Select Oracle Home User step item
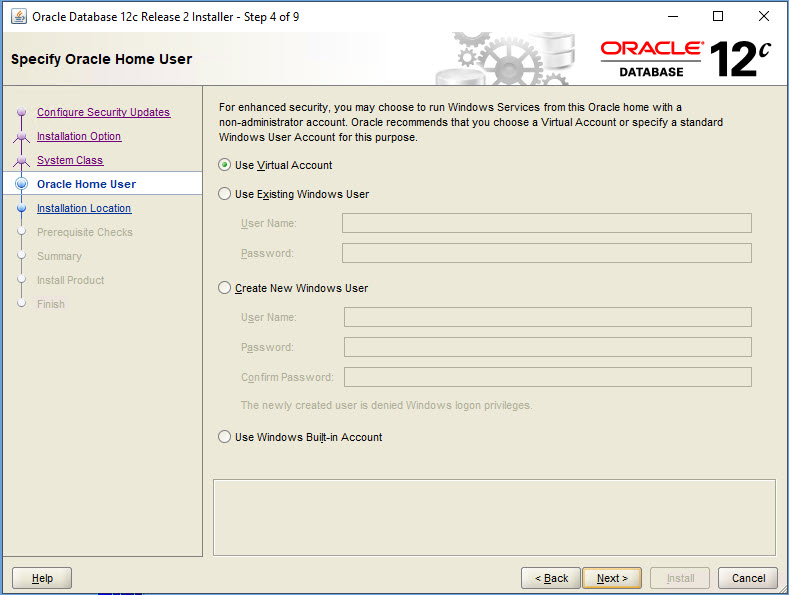 click(x=103, y=184)
